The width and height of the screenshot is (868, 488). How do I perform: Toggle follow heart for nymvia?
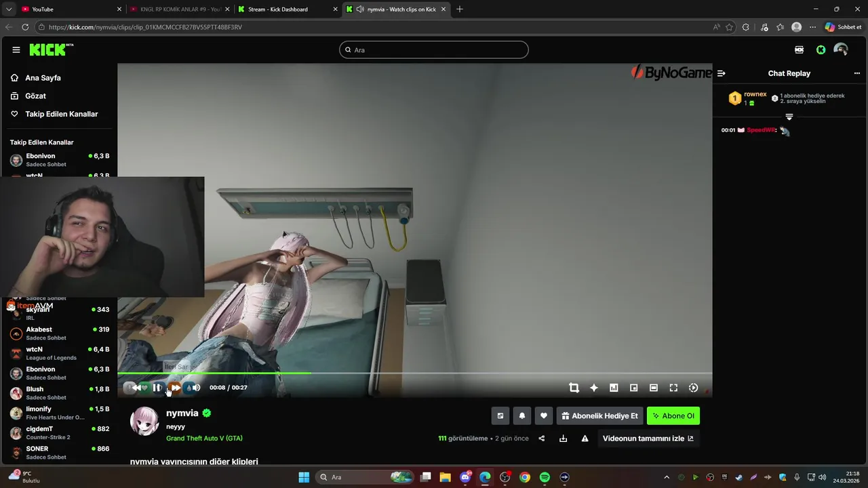point(543,416)
